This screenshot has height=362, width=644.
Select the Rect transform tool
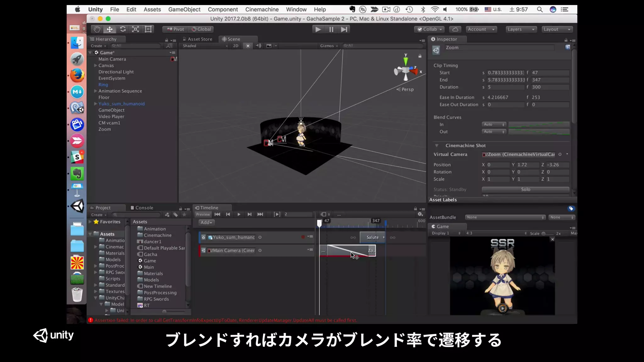pyautogui.click(x=148, y=29)
